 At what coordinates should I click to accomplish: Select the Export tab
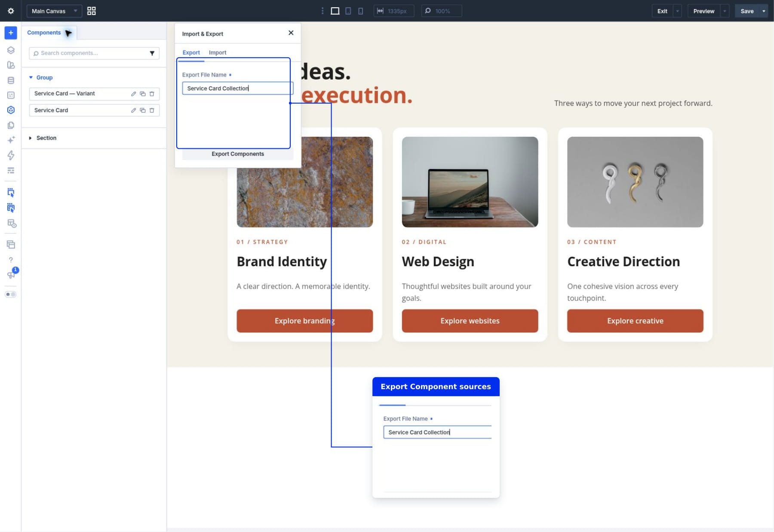191,52
